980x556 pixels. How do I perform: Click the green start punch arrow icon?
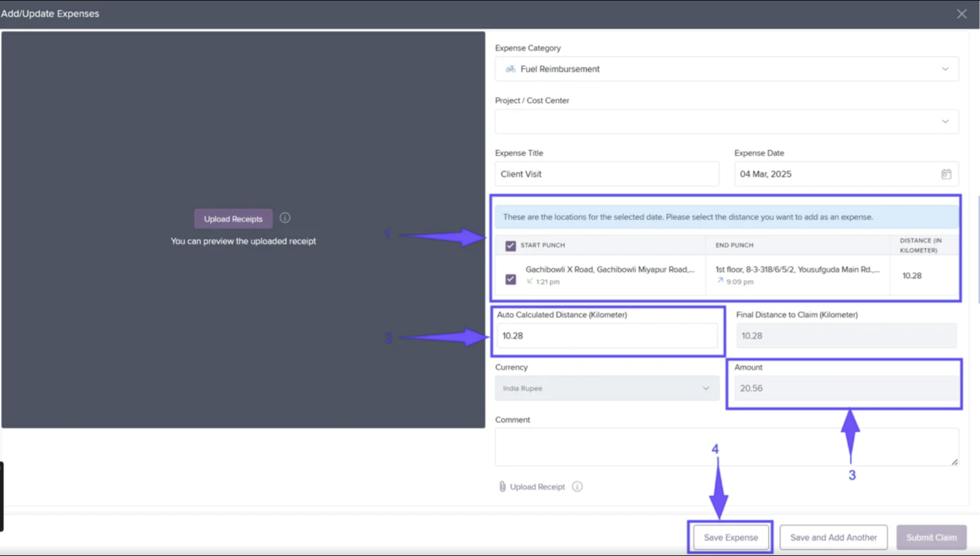click(530, 281)
